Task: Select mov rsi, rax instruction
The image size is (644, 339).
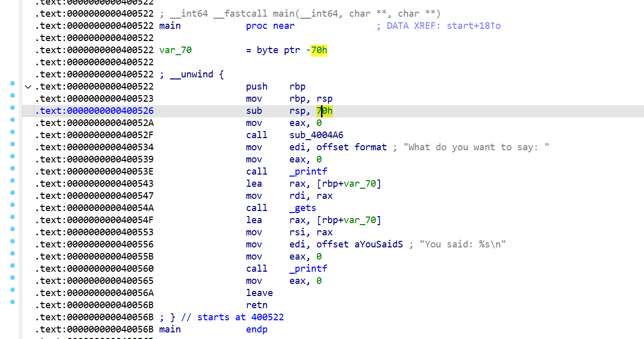Action: tap(289, 232)
